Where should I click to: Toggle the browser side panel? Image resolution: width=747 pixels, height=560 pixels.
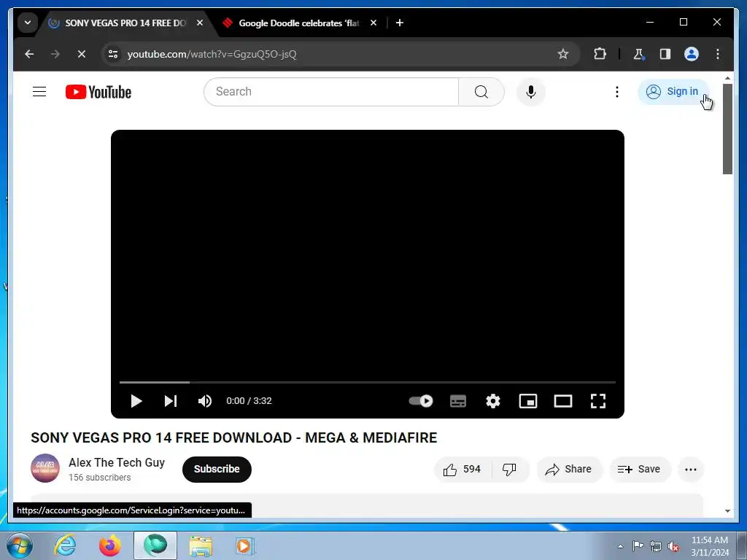[x=665, y=54]
